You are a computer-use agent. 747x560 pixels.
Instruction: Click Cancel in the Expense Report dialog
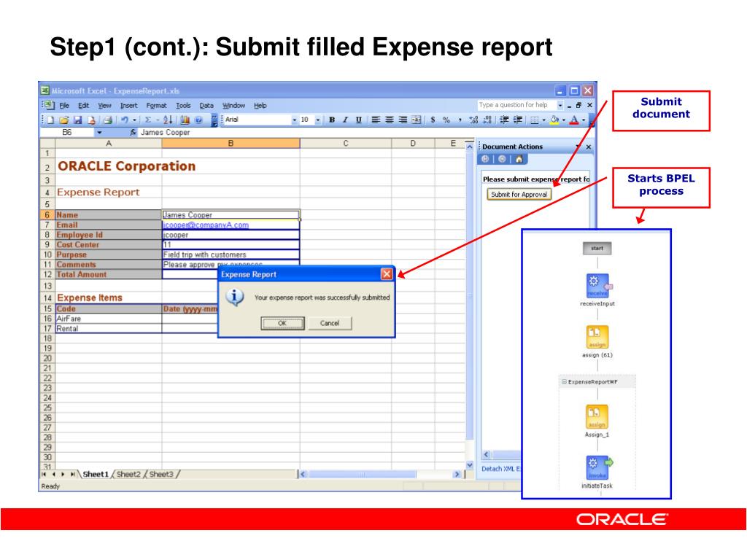(x=330, y=323)
